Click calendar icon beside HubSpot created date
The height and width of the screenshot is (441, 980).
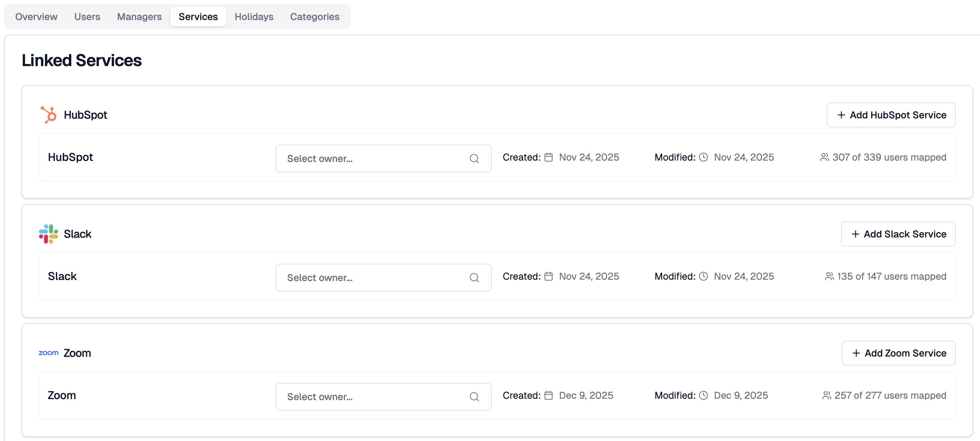[x=548, y=157]
